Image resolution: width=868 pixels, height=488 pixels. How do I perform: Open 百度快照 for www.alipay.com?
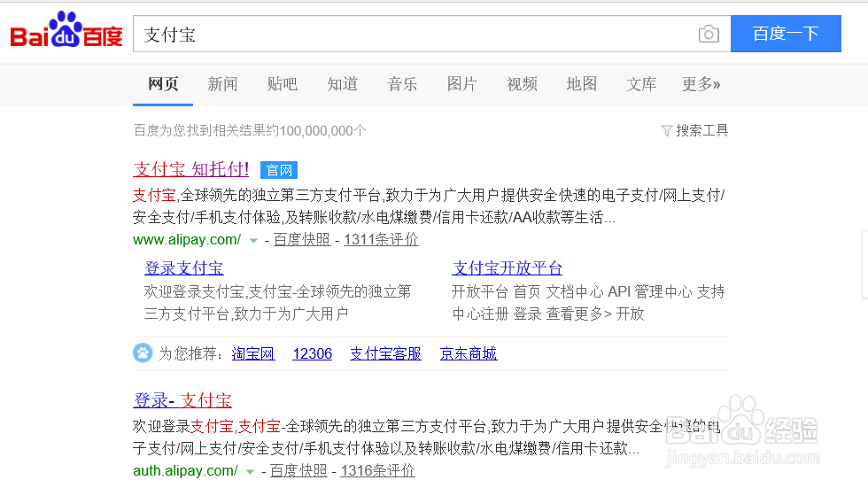(x=302, y=240)
